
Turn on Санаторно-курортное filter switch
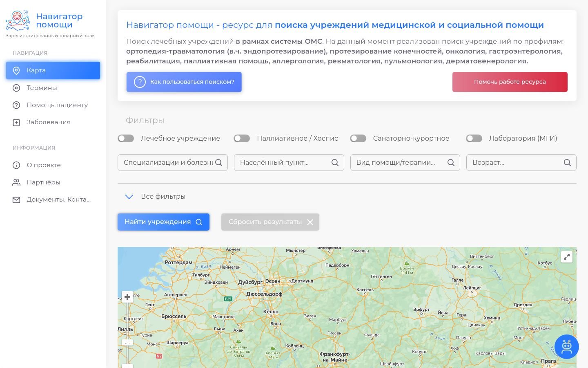click(358, 139)
